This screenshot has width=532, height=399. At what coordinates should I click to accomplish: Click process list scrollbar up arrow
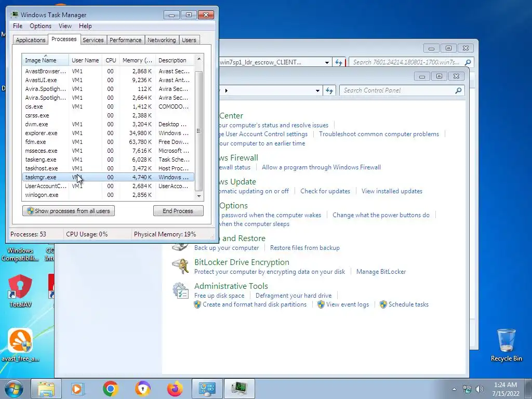[199, 59]
